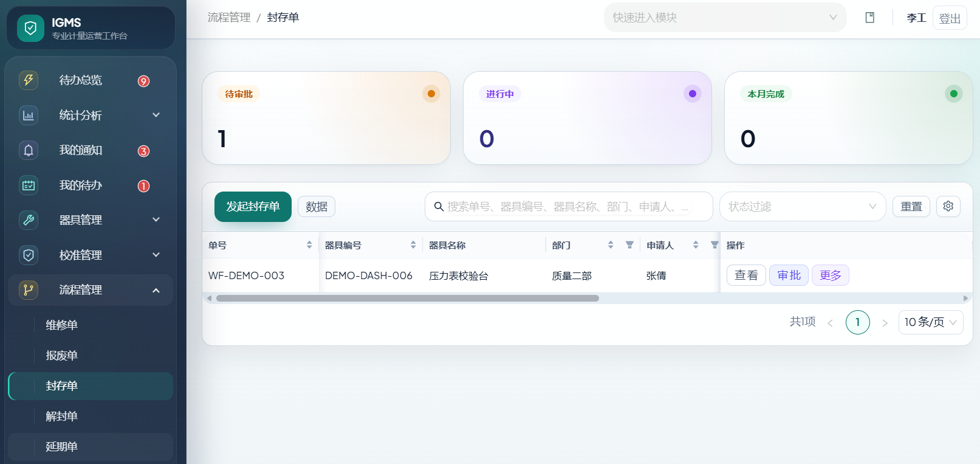Click 审批 for WF-DEMO-003
This screenshot has height=464, width=980.
[x=789, y=275]
